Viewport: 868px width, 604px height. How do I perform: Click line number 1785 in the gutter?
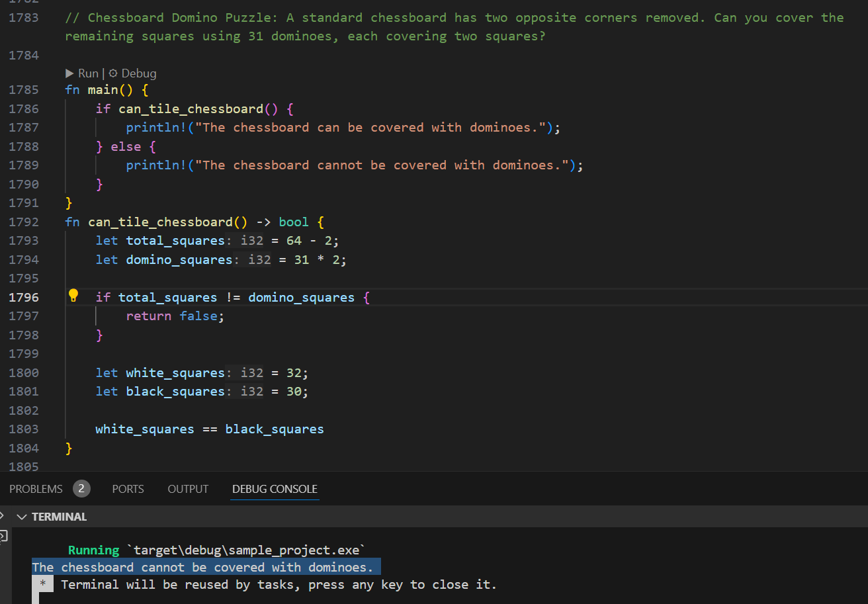pos(24,90)
